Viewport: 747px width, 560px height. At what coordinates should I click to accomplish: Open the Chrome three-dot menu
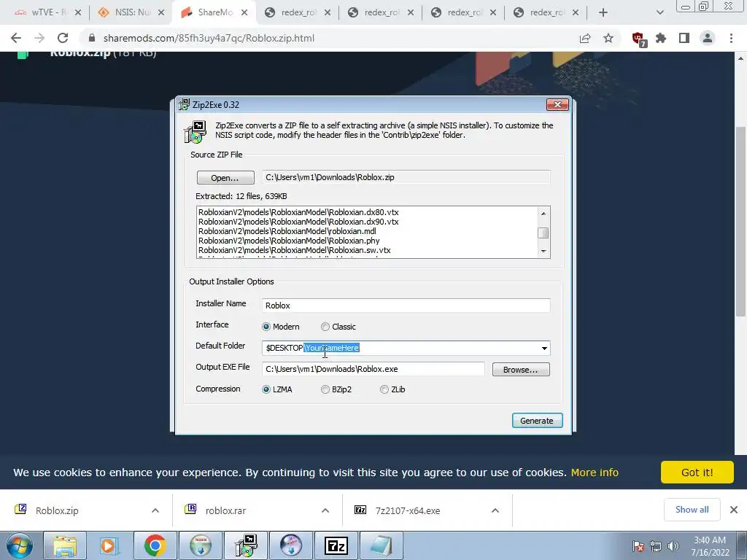click(731, 38)
